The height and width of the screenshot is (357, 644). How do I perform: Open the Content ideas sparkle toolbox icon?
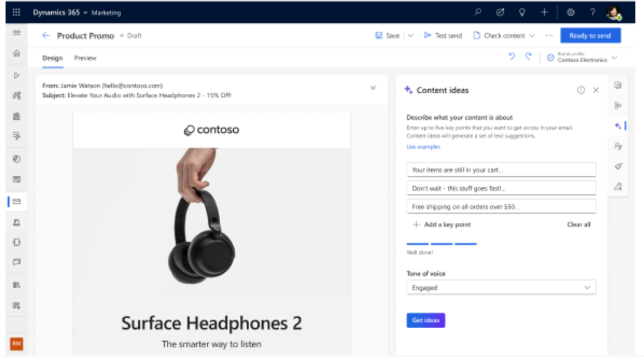click(618, 126)
